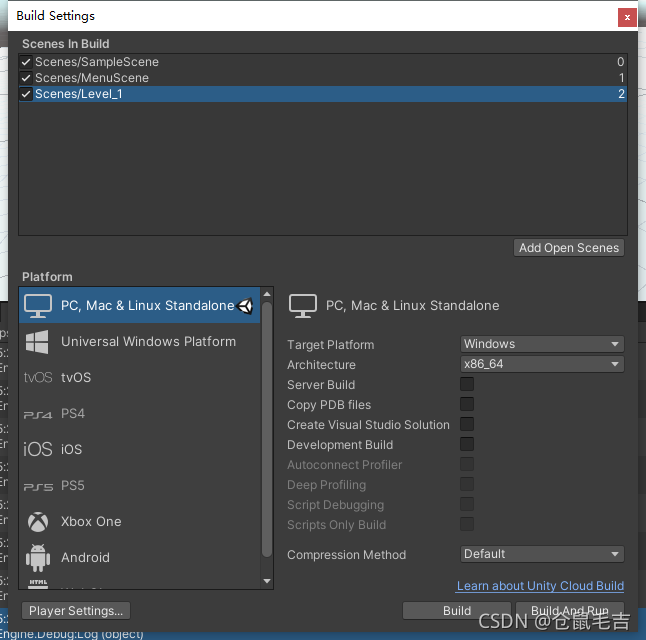
Task: Click the tvOS platform icon
Action: [38, 377]
